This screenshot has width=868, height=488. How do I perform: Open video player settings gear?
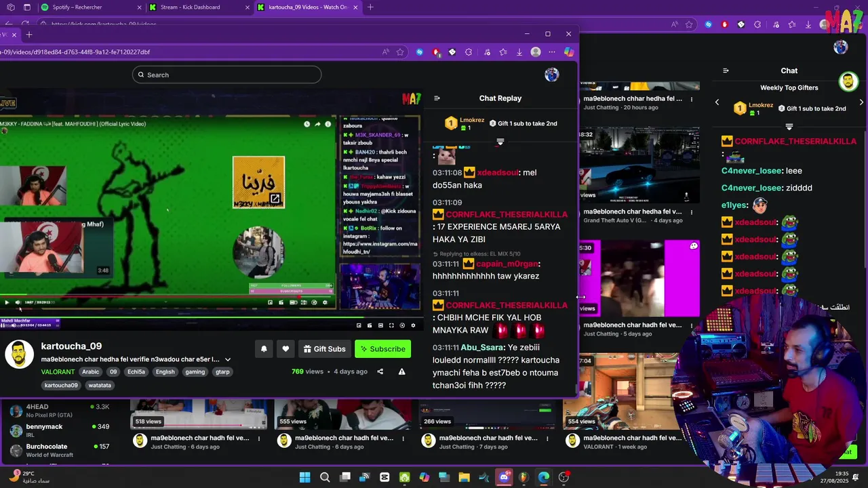[x=325, y=302]
